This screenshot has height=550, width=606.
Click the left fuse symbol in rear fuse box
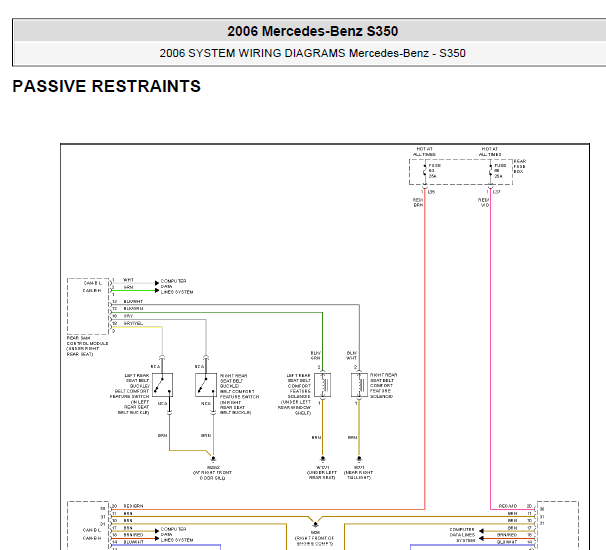tap(425, 170)
